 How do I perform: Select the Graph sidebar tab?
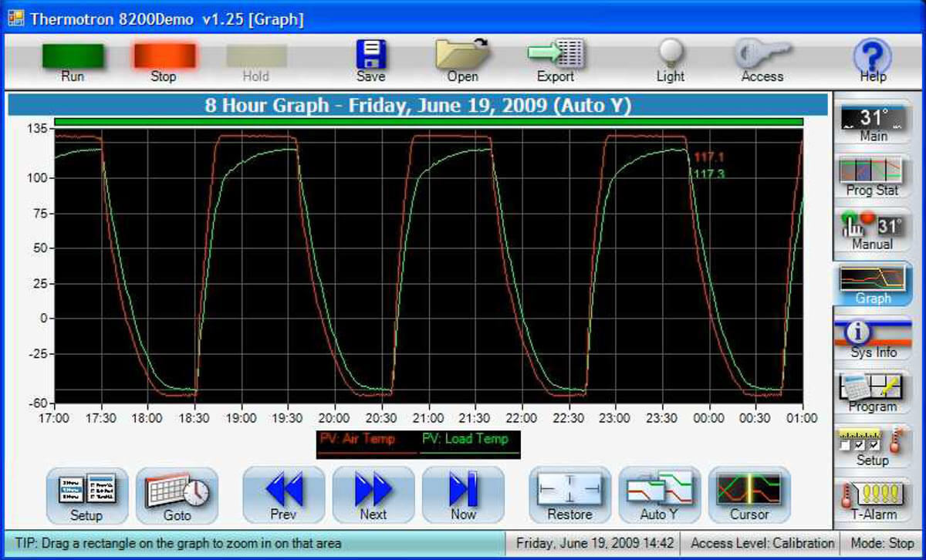coord(874,284)
